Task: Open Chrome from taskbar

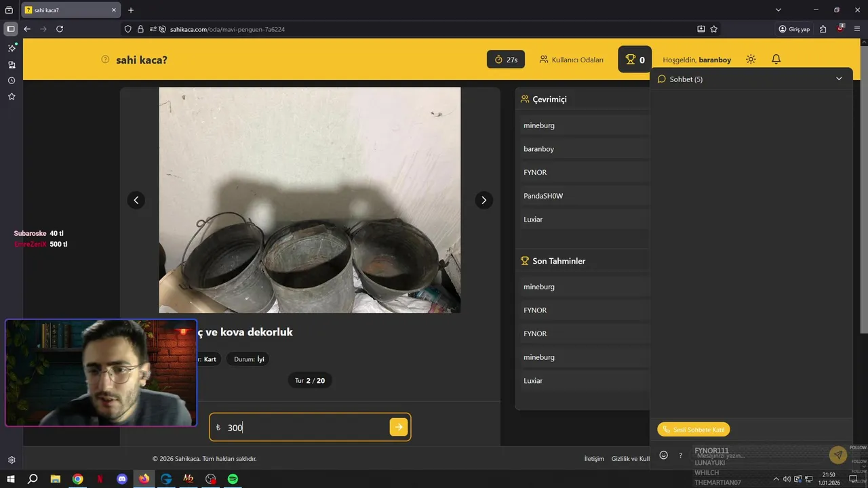Action: [x=78, y=479]
